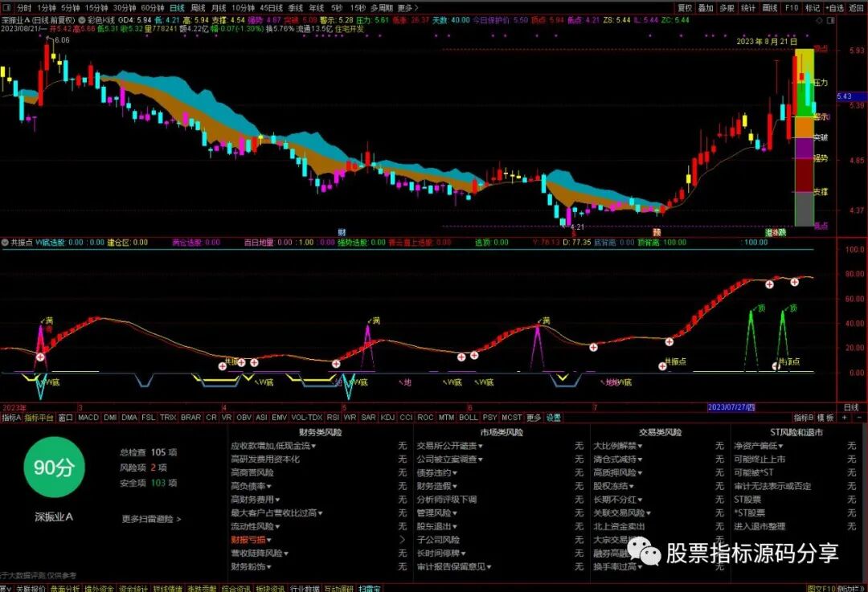Click the diamond icon in the chart header

[x=820, y=20]
